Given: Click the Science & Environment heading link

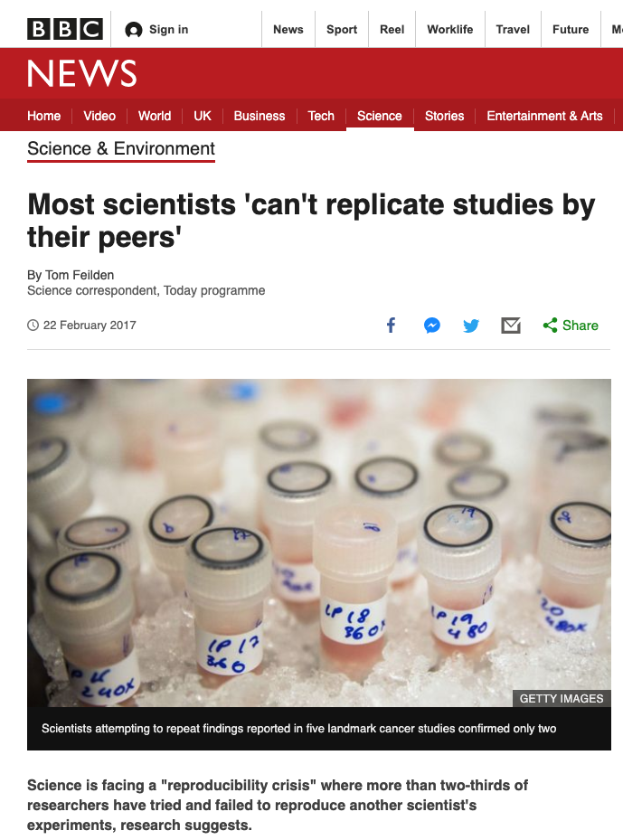Looking at the screenshot, I should (121, 149).
